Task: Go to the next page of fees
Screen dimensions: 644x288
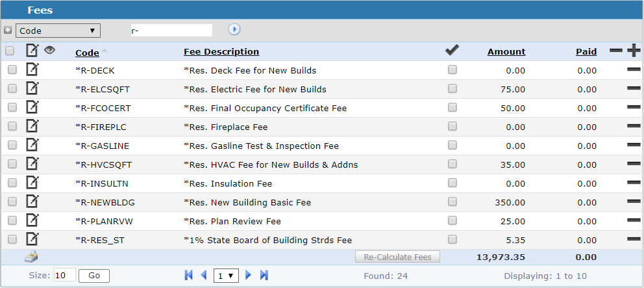Action: click(x=249, y=276)
